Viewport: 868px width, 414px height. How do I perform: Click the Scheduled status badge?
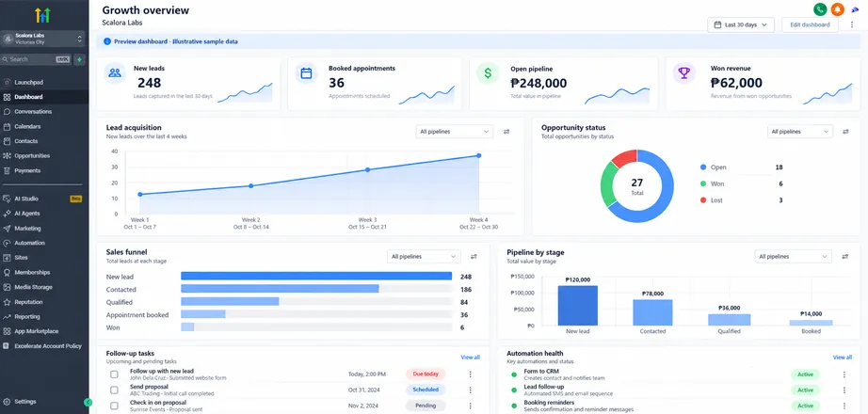tap(426, 390)
